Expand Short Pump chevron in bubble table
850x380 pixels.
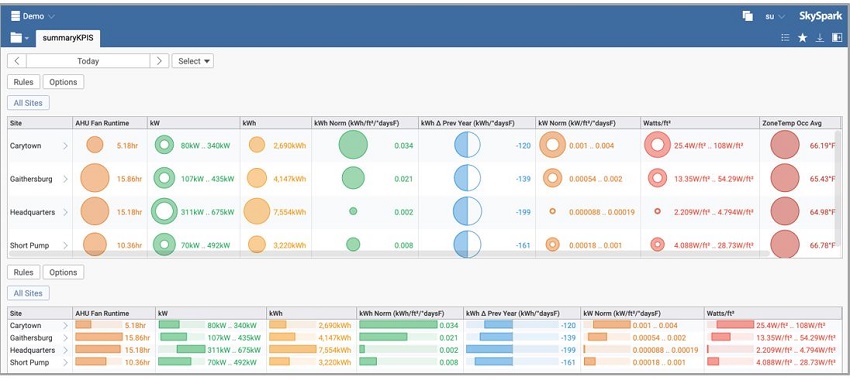(66, 246)
